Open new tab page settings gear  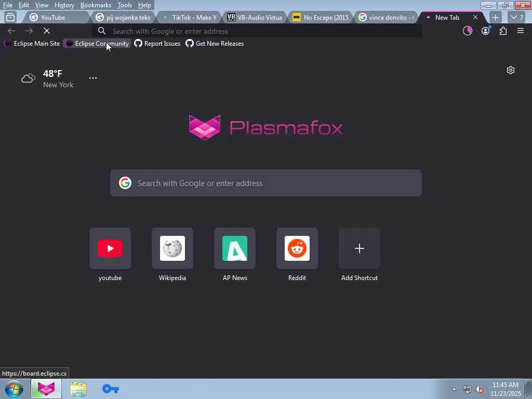click(x=511, y=70)
